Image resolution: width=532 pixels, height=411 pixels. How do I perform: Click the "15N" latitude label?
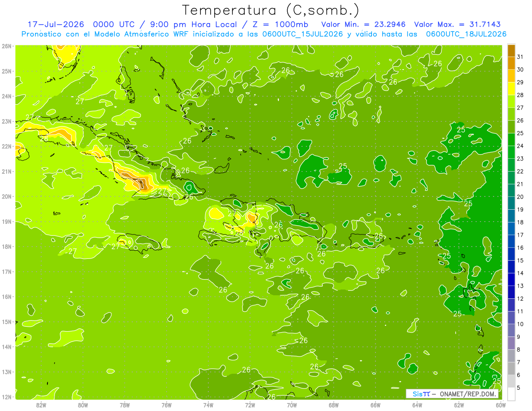7,322
